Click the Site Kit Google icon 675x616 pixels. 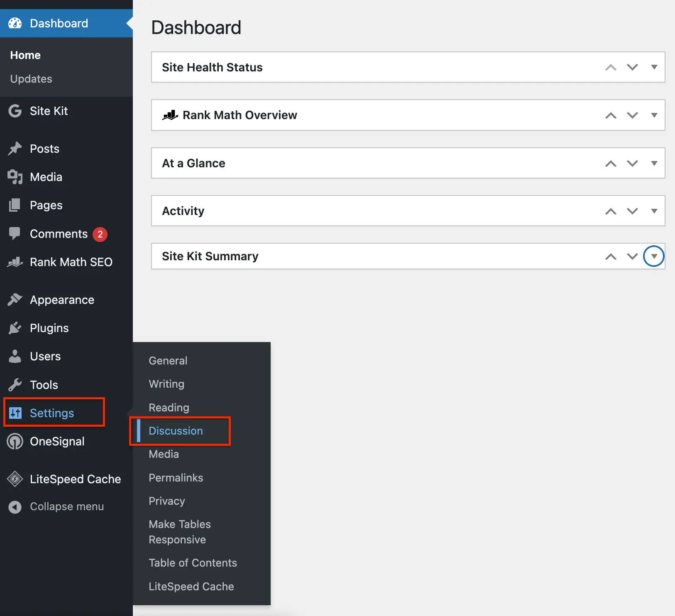click(x=15, y=111)
